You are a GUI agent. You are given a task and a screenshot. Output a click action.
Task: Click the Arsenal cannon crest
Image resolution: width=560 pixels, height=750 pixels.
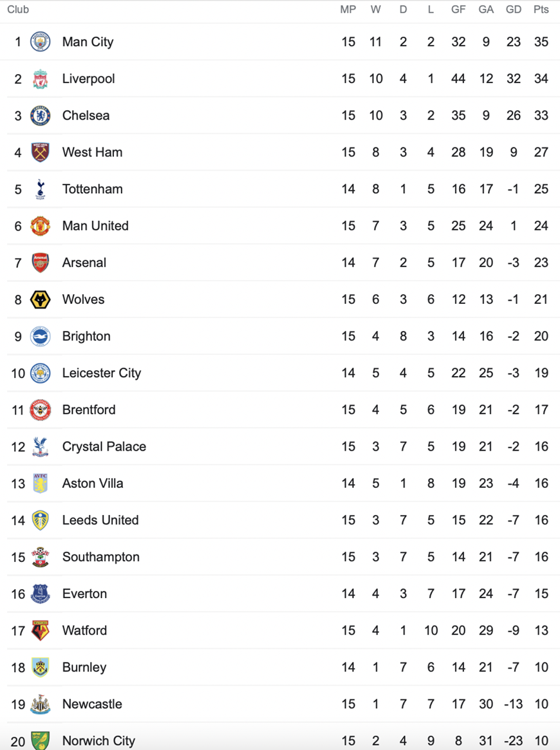click(40, 263)
